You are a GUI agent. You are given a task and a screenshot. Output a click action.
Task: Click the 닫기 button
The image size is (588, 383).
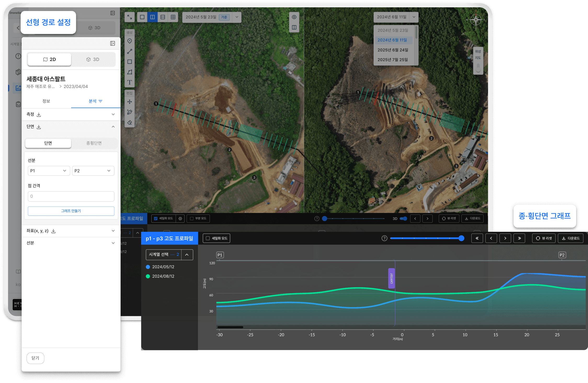35,358
